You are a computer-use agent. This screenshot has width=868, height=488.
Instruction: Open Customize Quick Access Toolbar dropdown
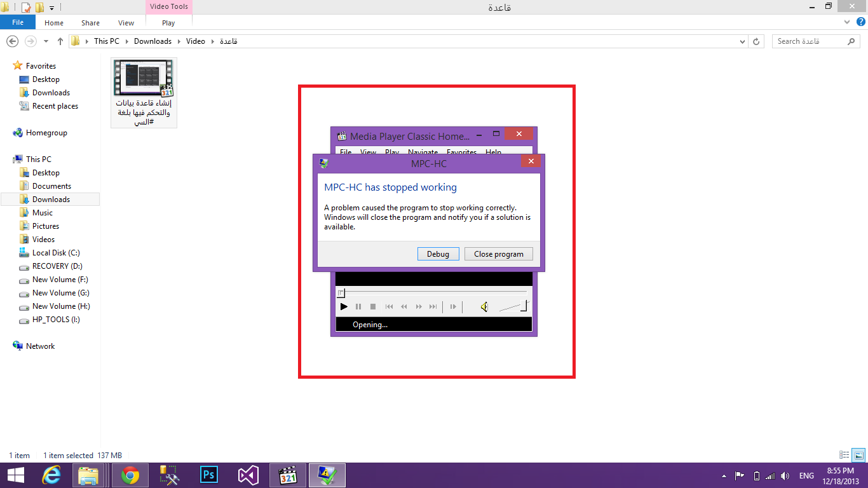pyautogui.click(x=52, y=8)
